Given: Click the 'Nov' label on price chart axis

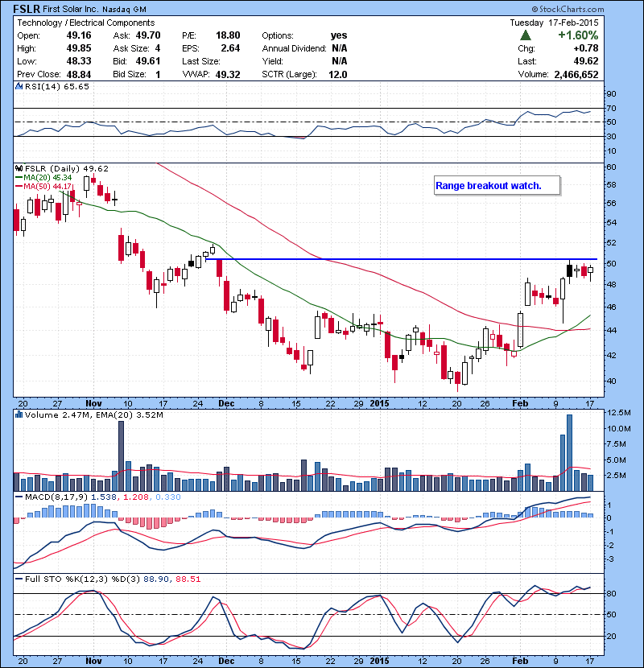Looking at the screenshot, I should point(93,403).
